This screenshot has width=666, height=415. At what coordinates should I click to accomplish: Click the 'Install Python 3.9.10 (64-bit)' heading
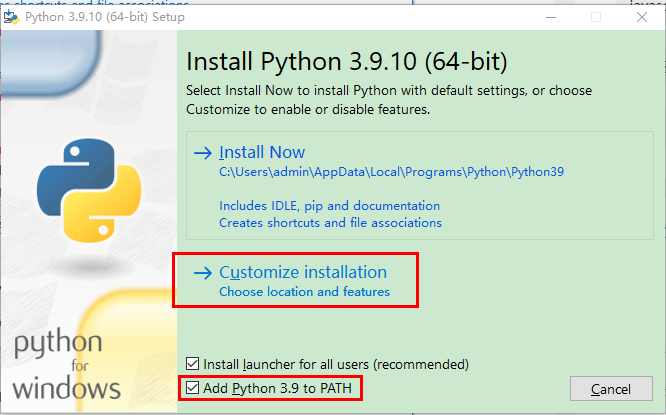(x=347, y=62)
